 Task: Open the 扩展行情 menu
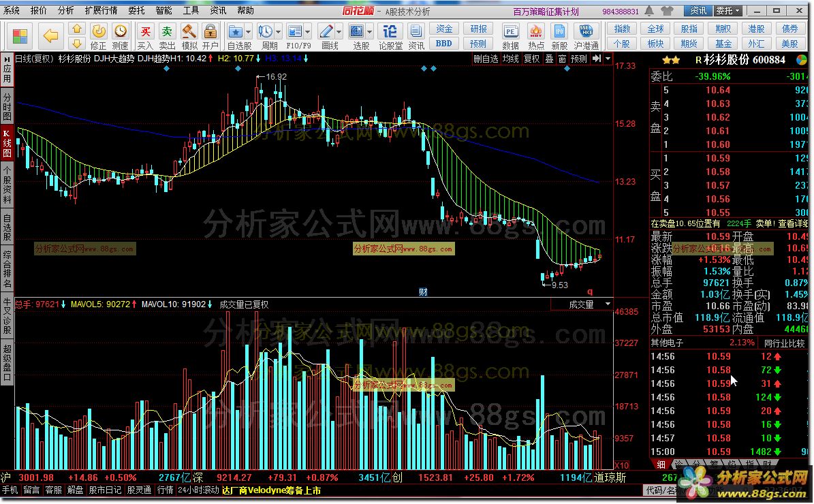click(x=101, y=10)
